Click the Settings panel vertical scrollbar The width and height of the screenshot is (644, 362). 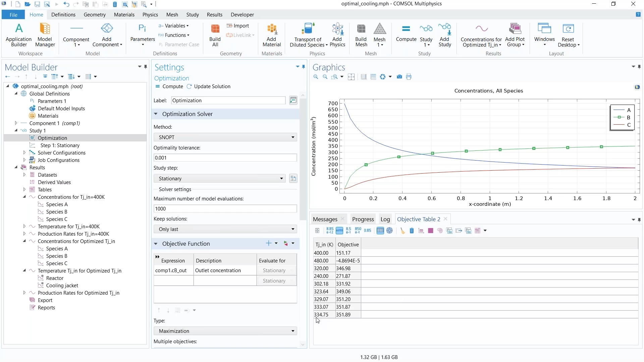point(303,159)
